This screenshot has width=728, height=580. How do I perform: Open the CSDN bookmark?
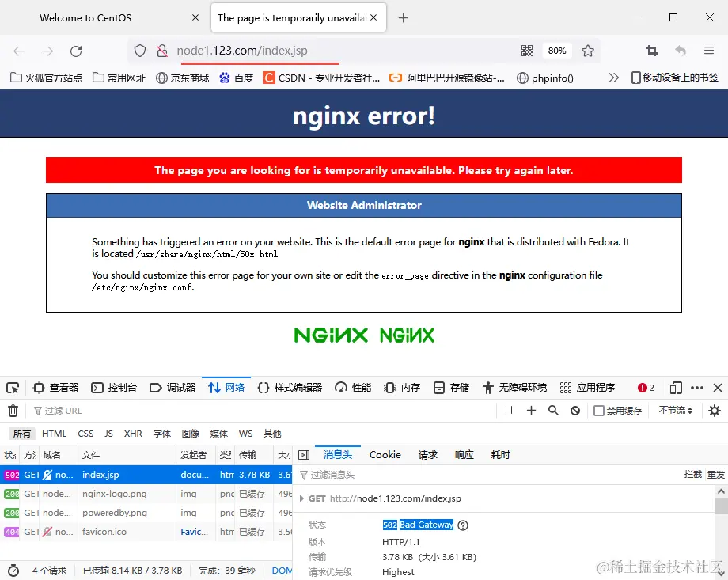[321, 78]
